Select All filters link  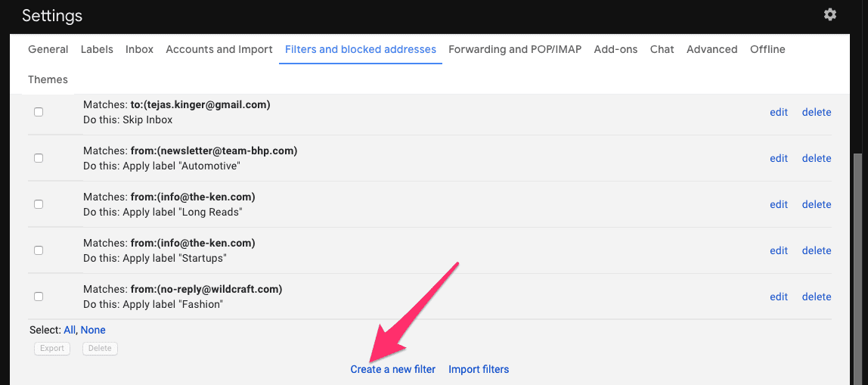click(x=70, y=330)
